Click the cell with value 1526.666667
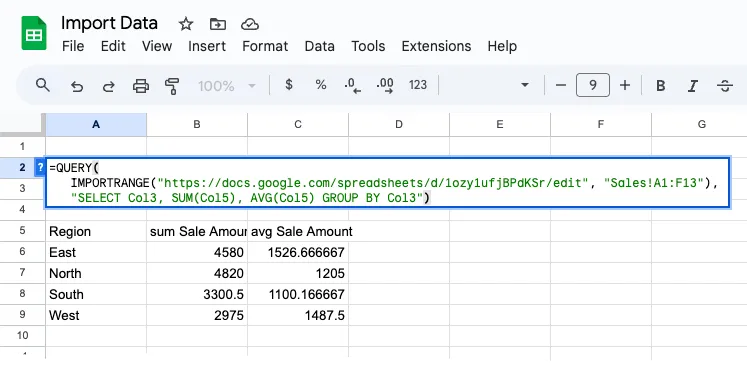Image resolution: width=747 pixels, height=387 pixels. [x=298, y=252]
